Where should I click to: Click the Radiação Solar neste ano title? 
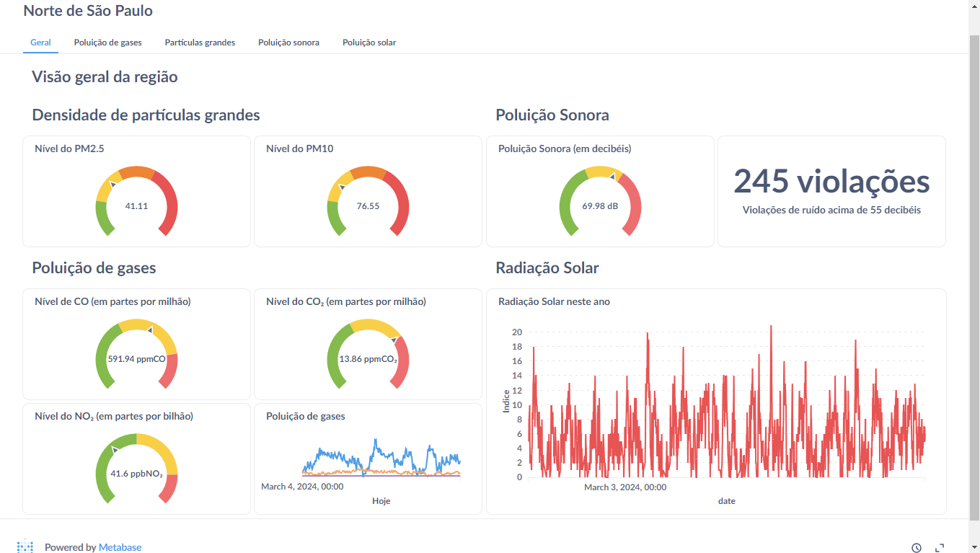click(x=554, y=301)
